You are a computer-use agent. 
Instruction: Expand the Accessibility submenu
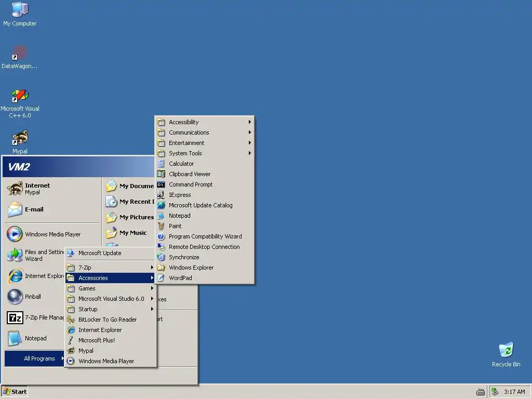(205, 122)
